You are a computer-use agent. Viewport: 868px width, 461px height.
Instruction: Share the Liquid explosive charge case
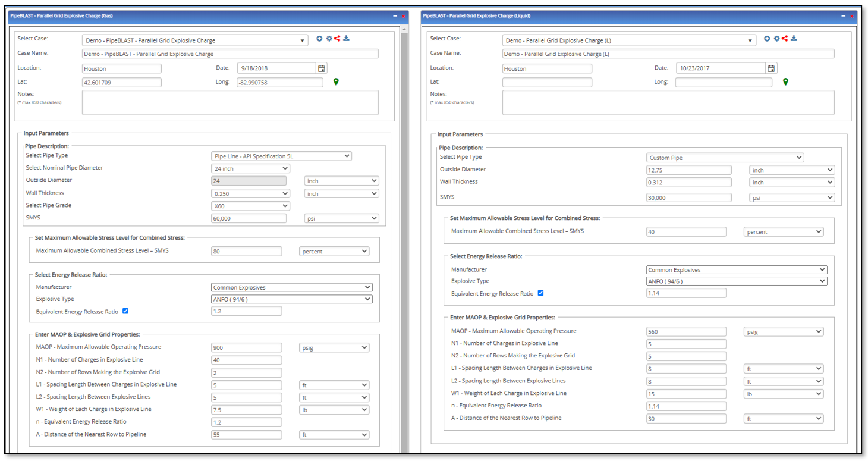(785, 37)
